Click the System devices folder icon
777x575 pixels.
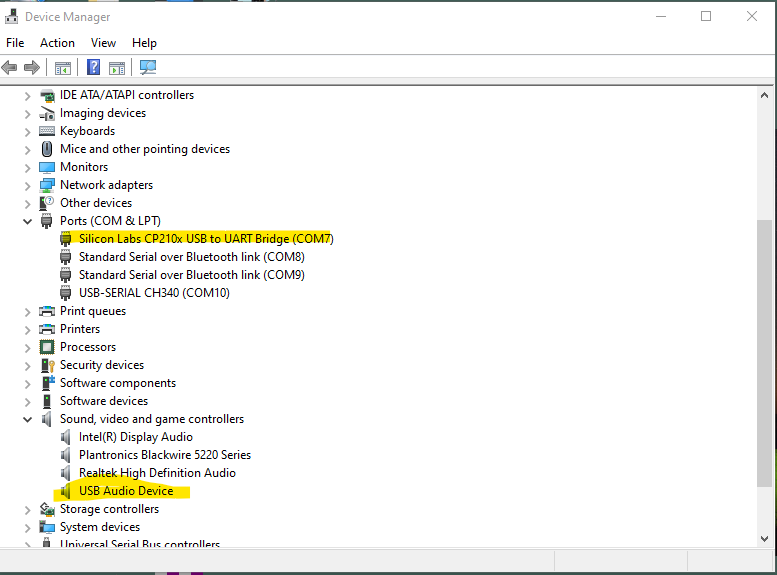tap(47, 527)
